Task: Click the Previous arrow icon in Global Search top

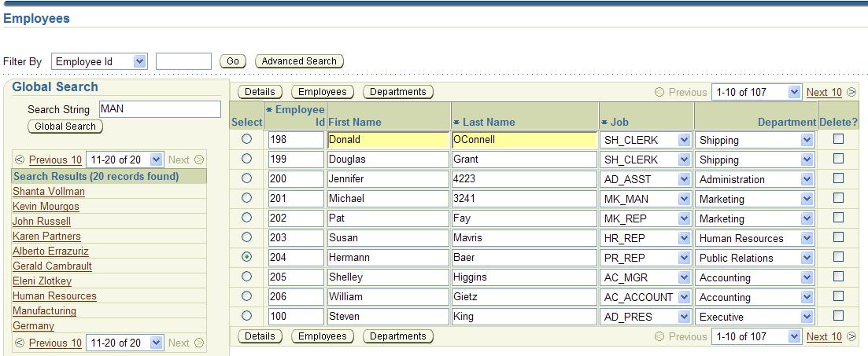Action: click(x=20, y=160)
